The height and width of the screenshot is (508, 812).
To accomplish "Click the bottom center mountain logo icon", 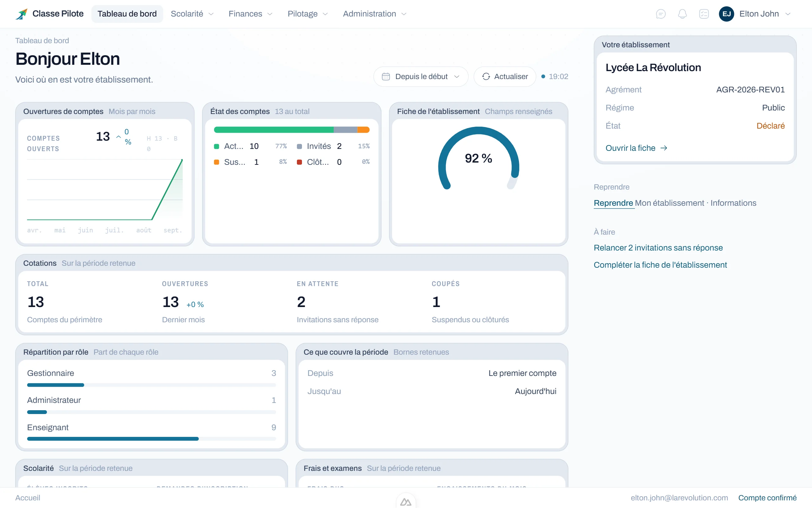I will coord(406,502).
